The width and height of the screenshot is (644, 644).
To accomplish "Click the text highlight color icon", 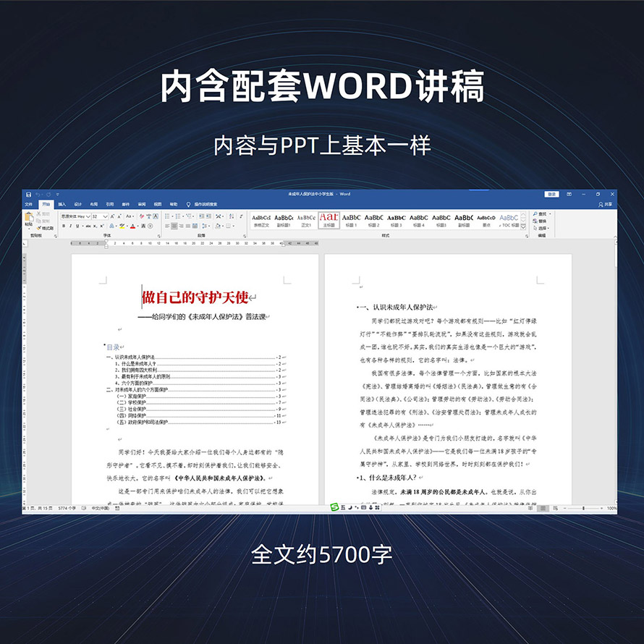I will tap(122, 226).
